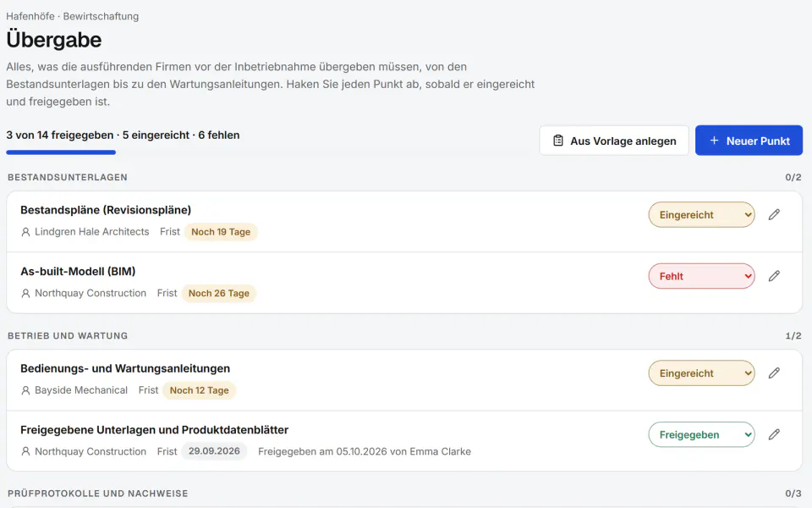Click Northquay Construction in the As-built-Modell row
Image resolution: width=812 pixels, height=508 pixels.
coord(91,293)
